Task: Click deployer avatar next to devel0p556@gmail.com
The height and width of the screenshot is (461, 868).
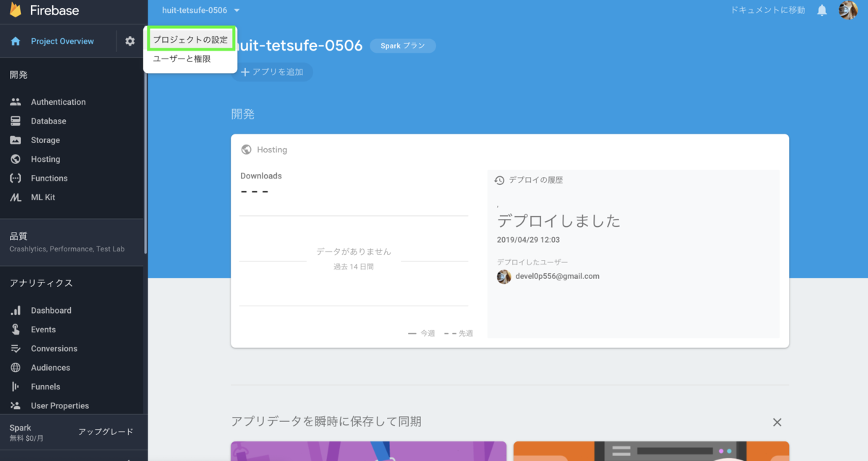Action: click(x=504, y=277)
